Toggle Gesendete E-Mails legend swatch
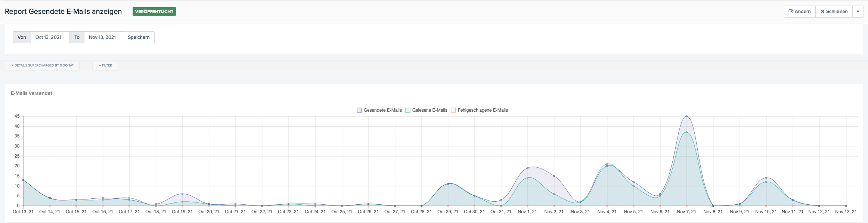This screenshot has width=868, height=223. pyautogui.click(x=359, y=110)
